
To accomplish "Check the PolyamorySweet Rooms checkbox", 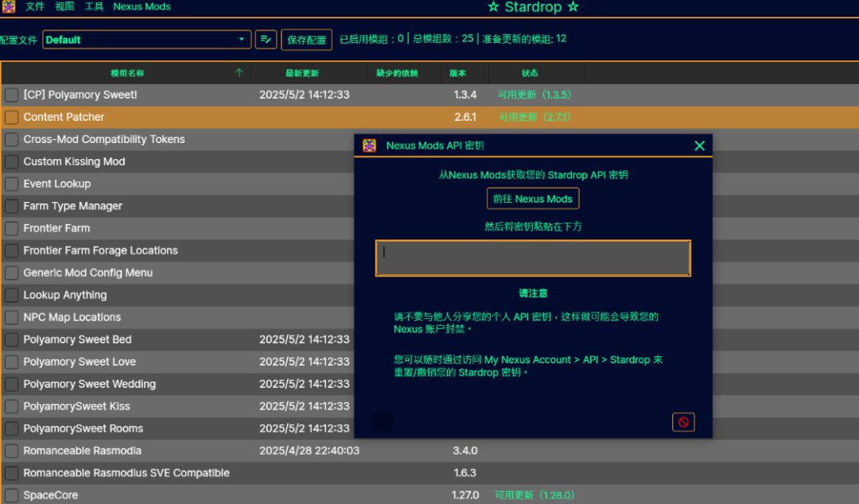I will 11,428.
